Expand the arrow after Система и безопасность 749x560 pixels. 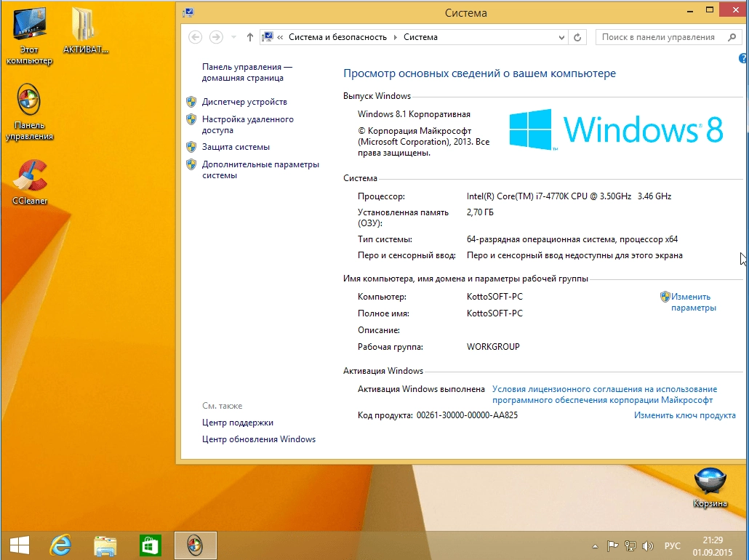395,37
